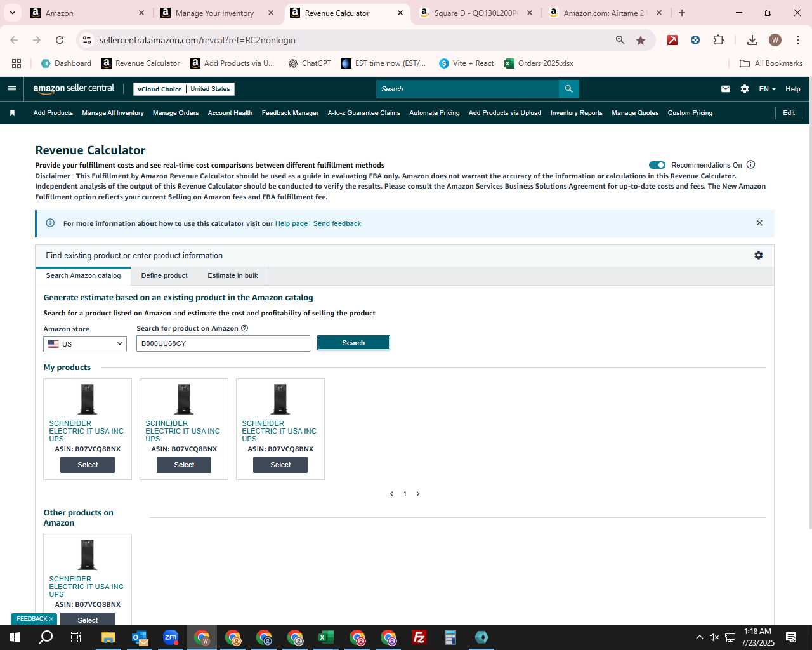Screen dimensions: 812x650
Task: Open Seller Central settings gear
Action: (745, 89)
